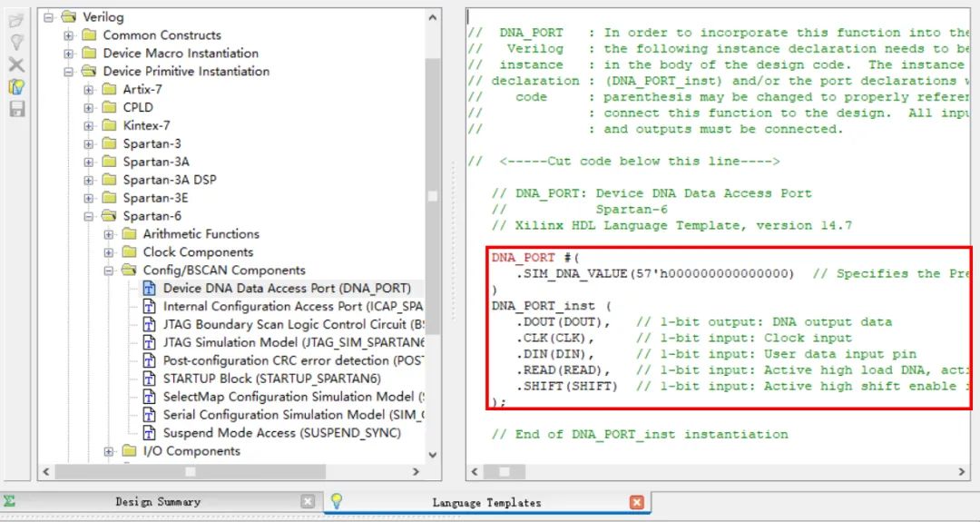980x522 pixels.
Task: Click 'End of DNA_PORT_inst instantiation' comment
Action: pos(640,434)
